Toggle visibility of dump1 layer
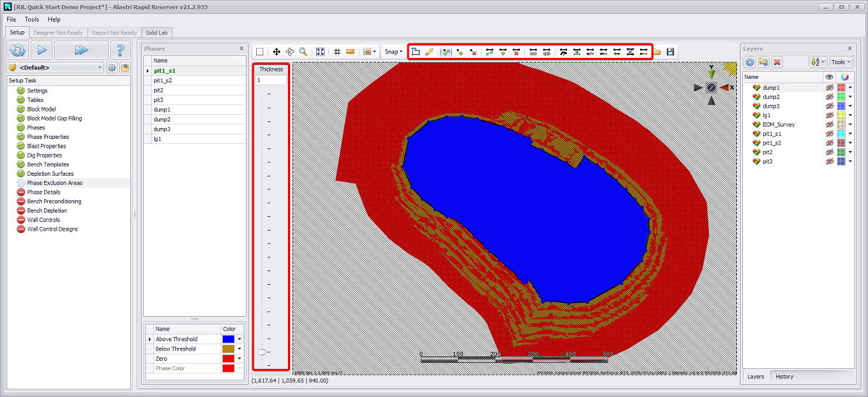The width and height of the screenshot is (868, 397). 830,87
